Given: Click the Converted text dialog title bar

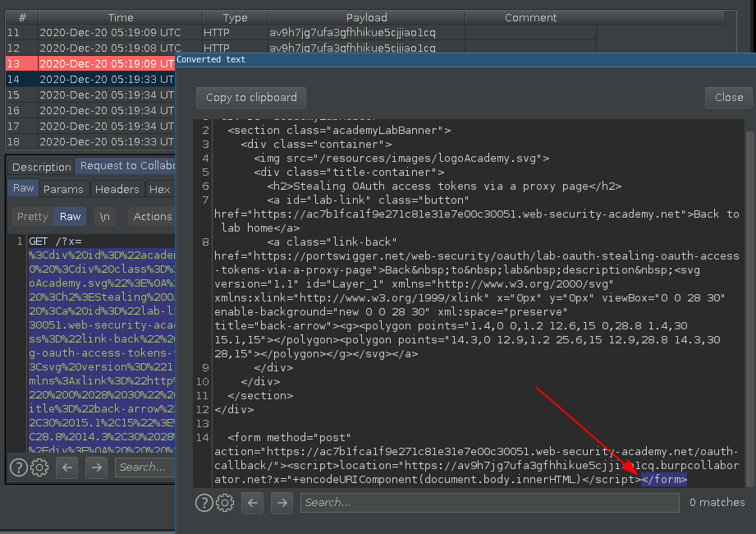Looking at the screenshot, I should point(465,59).
